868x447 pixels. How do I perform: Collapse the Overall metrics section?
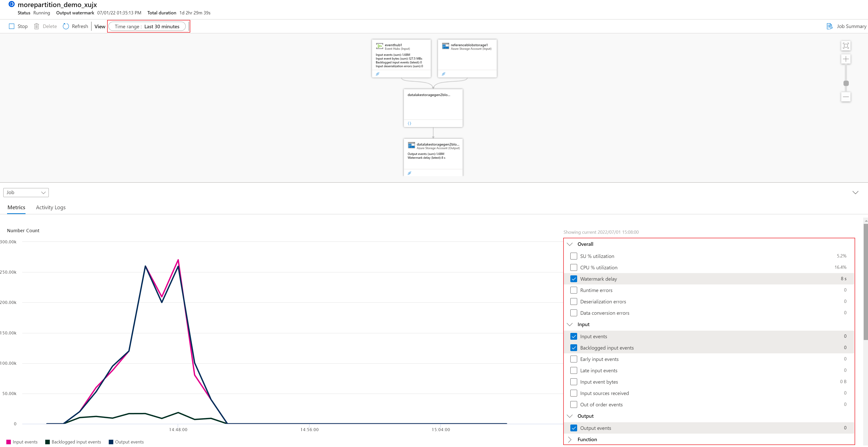click(x=570, y=244)
